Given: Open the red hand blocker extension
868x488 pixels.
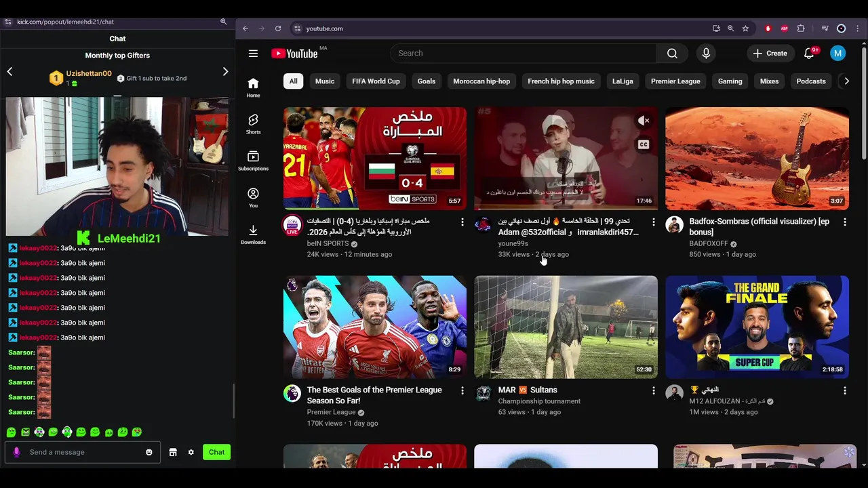Looking at the screenshot, I should 768,28.
